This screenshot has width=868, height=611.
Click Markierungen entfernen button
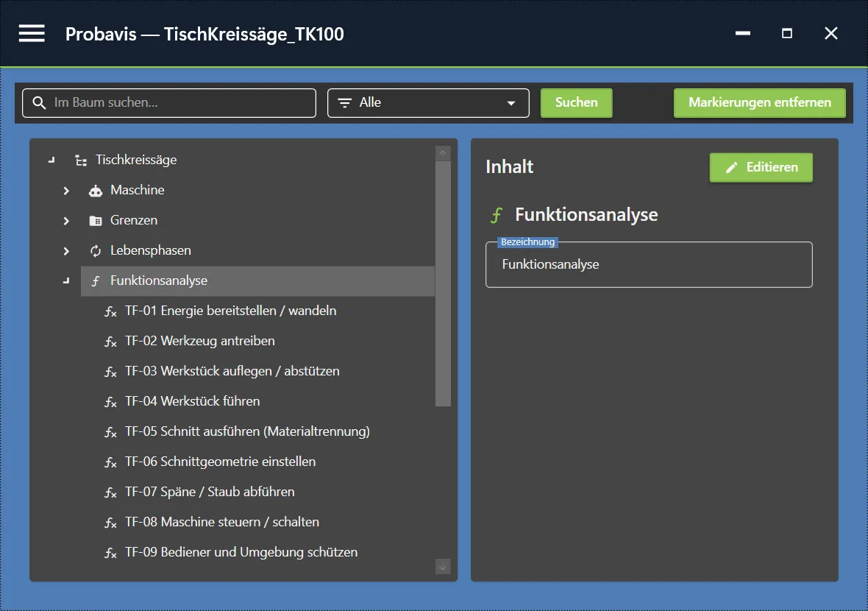tap(759, 103)
